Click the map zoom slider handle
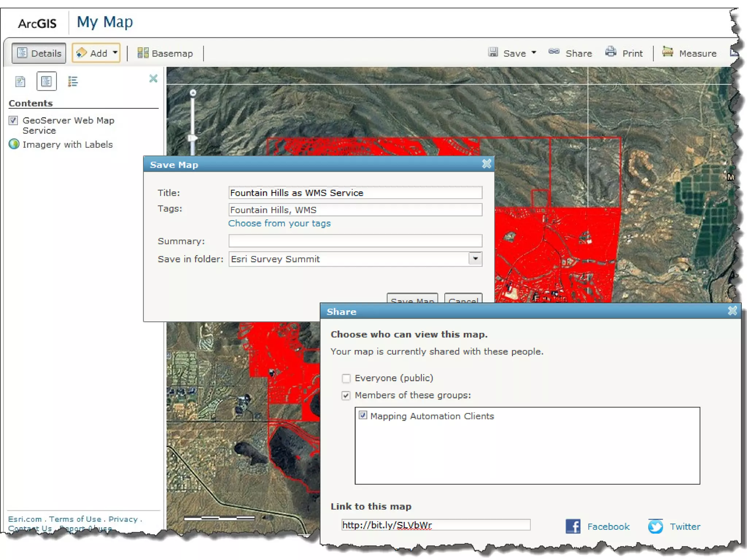Screen dimensions: 747x560 (192, 138)
